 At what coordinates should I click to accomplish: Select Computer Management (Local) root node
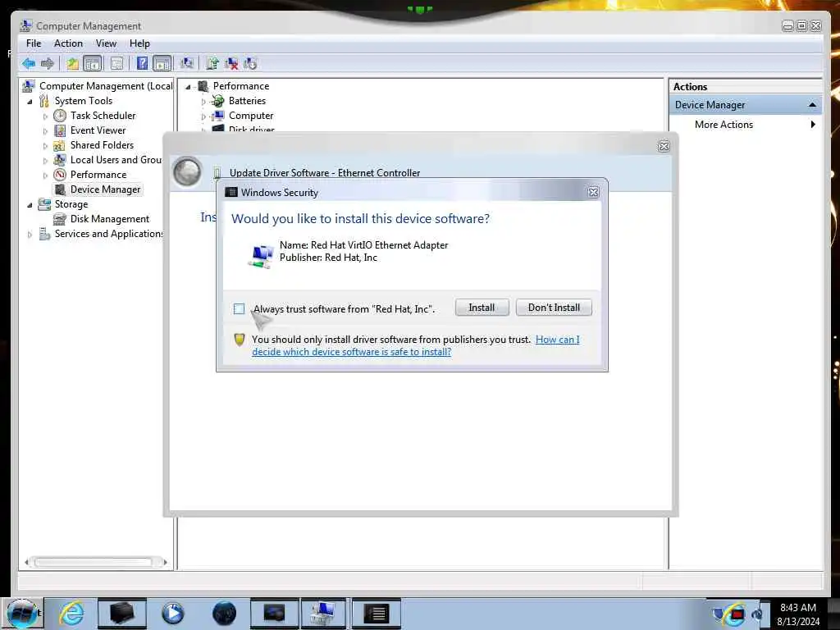106,86
